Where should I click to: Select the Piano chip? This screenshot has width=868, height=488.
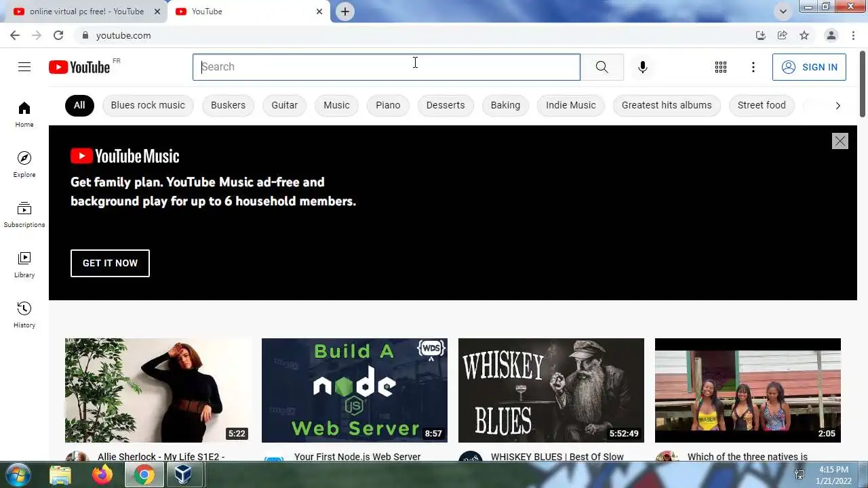(x=388, y=105)
